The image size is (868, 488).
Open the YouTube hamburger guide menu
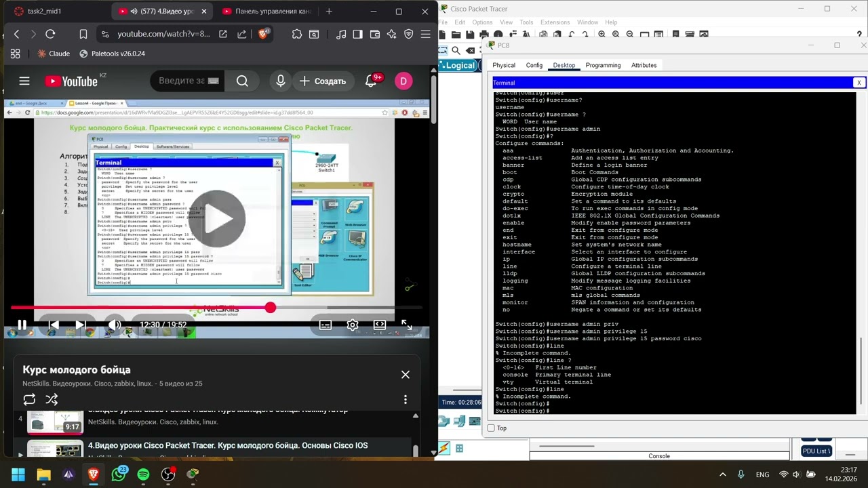(x=24, y=81)
